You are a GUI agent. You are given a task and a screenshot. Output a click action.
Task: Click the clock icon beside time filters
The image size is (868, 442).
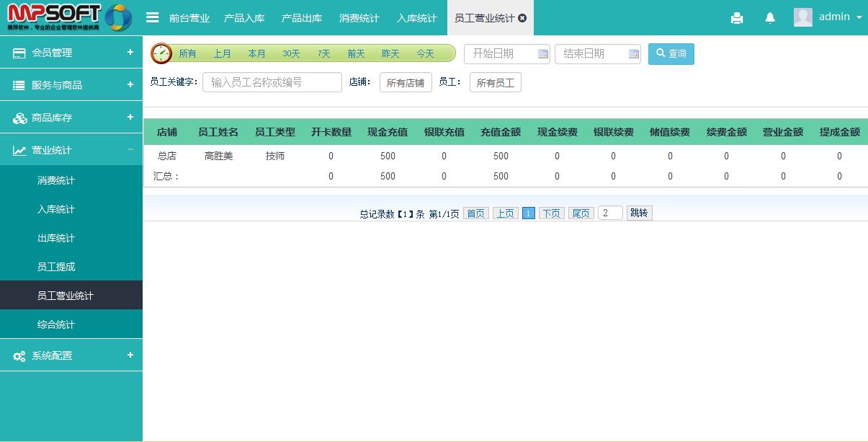[x=161, y=53]
